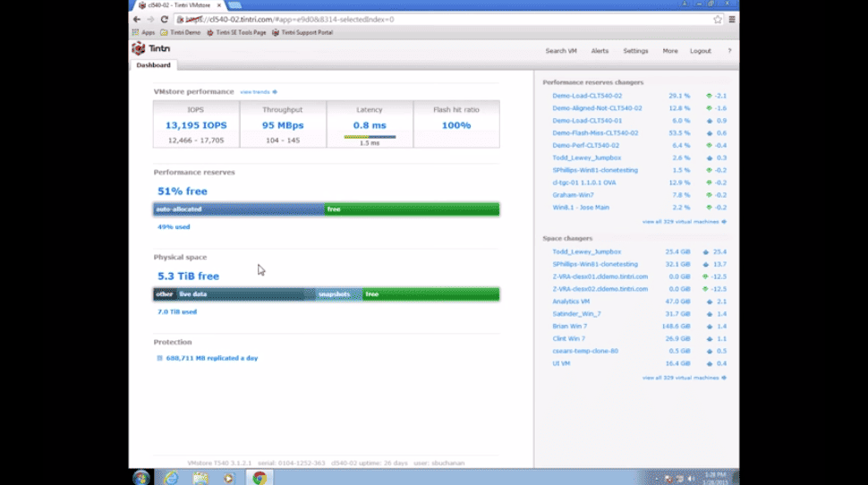Click the Windows Start button
Viewport: 868px width, 485px height.
coord(141,477)
